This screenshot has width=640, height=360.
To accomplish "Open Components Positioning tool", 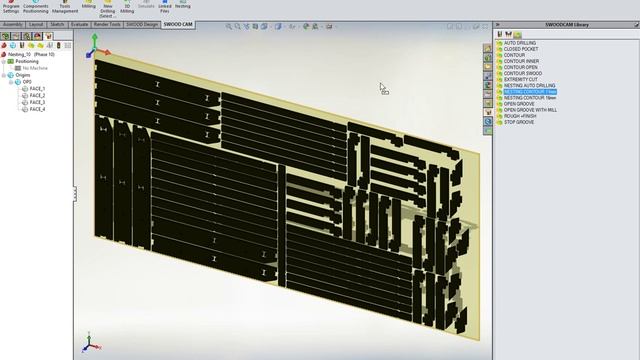I will tap(36, 7).
